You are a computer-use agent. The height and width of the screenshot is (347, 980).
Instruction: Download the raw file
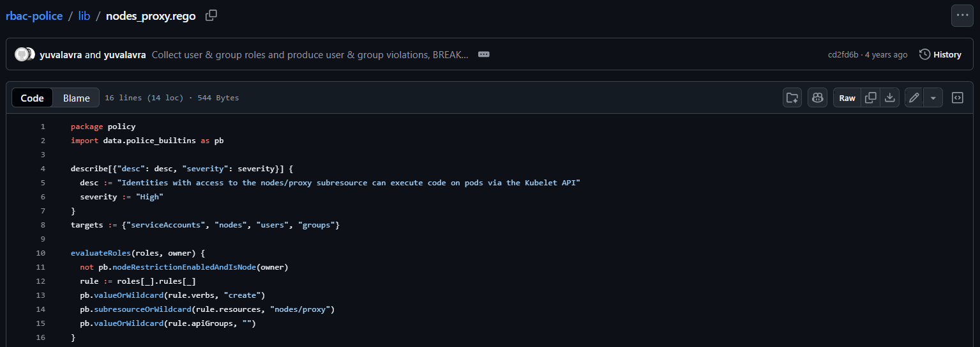click(889, 98)
